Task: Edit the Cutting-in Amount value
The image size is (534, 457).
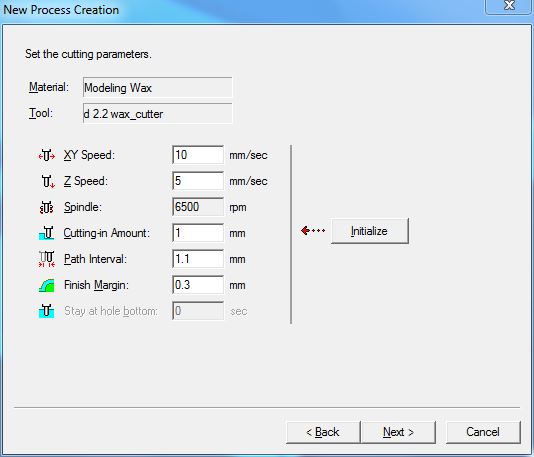Action: click(x=198, y=233)
